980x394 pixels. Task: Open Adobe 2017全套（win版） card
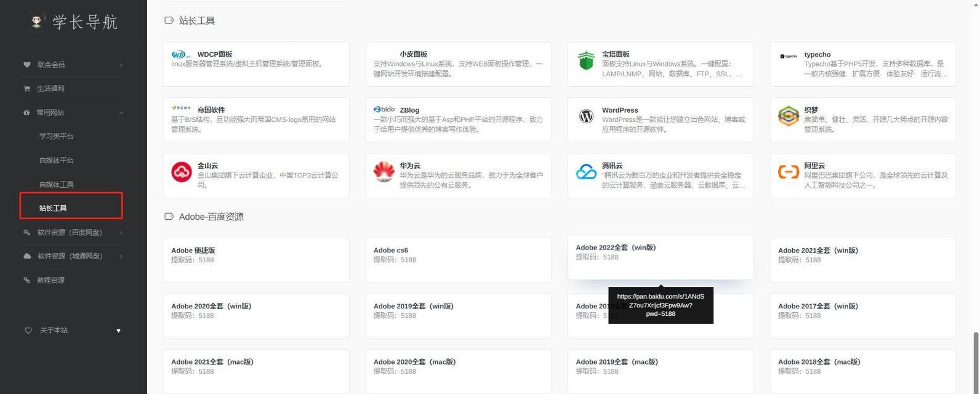pos(863,316)
